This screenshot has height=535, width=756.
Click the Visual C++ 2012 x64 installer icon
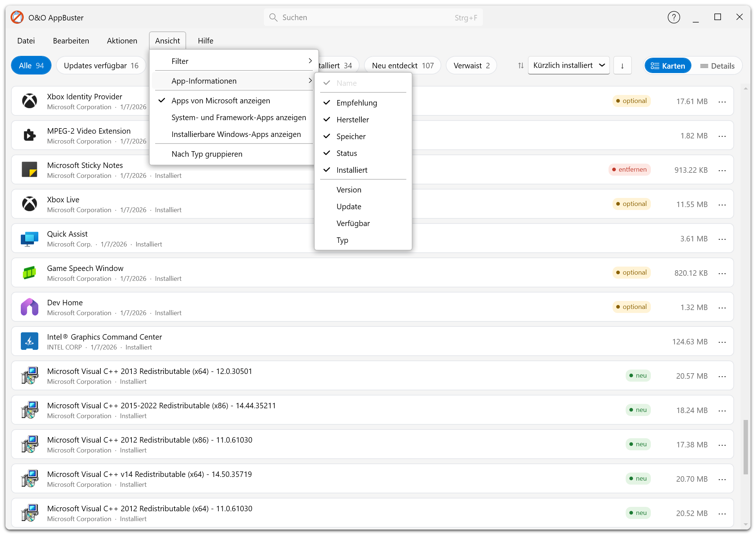30,513
